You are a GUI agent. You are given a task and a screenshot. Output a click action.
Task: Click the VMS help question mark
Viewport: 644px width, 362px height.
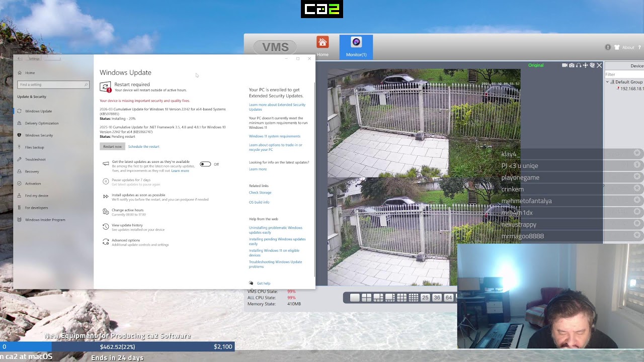(639, 48)
